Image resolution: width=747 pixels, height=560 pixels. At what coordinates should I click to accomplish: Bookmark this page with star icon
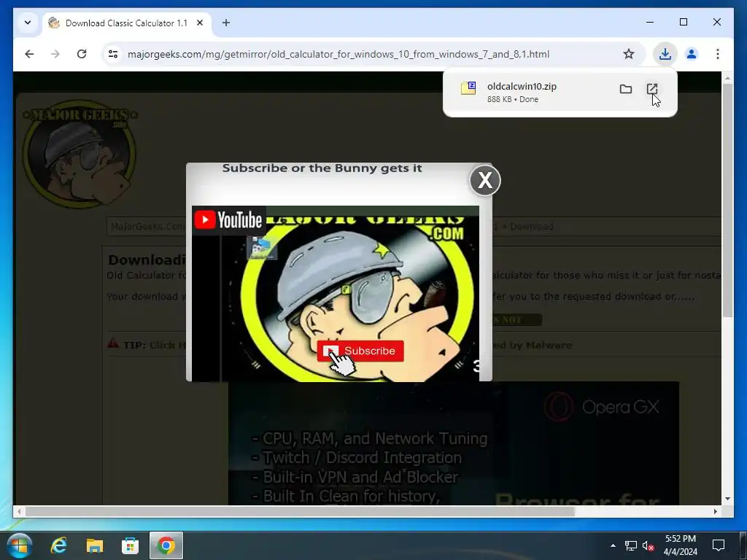point(629,54)
